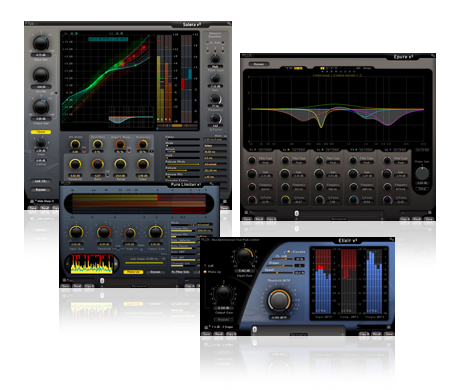Click Bypass button in Solera window
The width and height of the screenshot is (455, 390).
41,190
